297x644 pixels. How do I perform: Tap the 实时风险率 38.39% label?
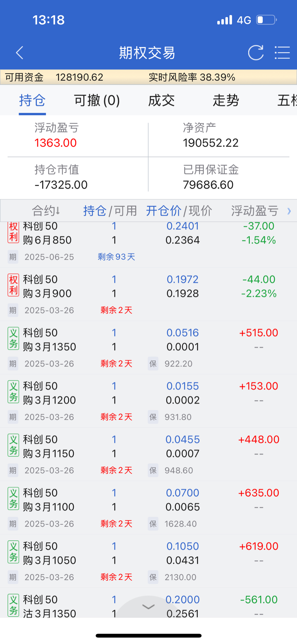click(x=192, y=77)
